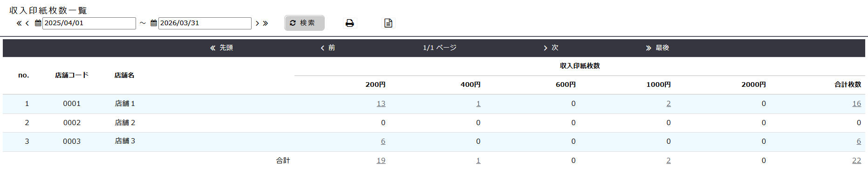
Task: Click the 200円 column header
Action: (376, 84)
